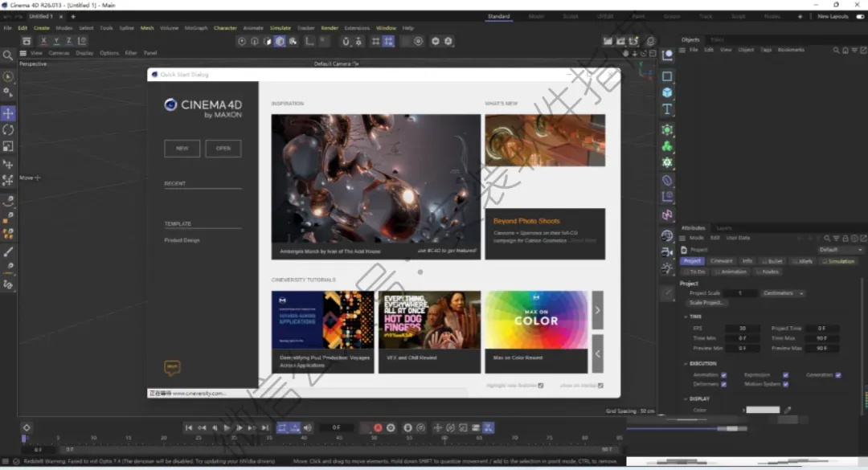The image size is (868, 470).
Task: Toggle Highlight New Features checkbox
Action: click(x=541, y=386)
